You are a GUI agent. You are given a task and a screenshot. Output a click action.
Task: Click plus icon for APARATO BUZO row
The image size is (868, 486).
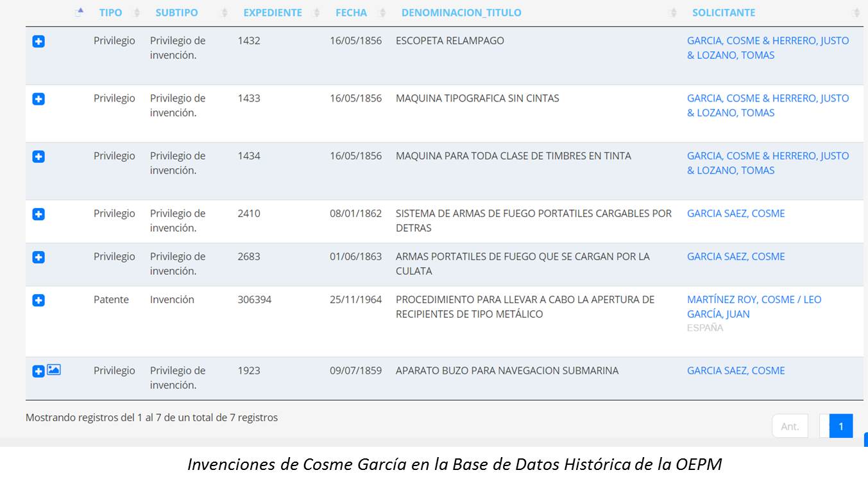38,371
